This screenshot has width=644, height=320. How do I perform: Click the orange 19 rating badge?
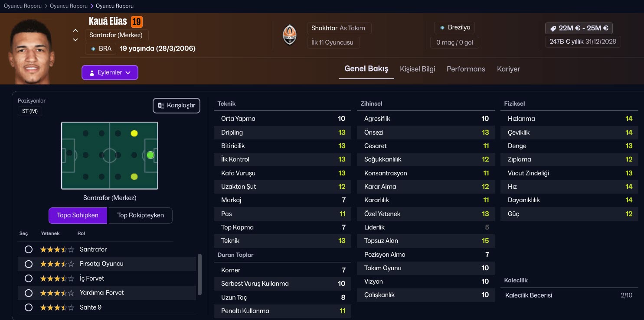click(x=137, y=22)
